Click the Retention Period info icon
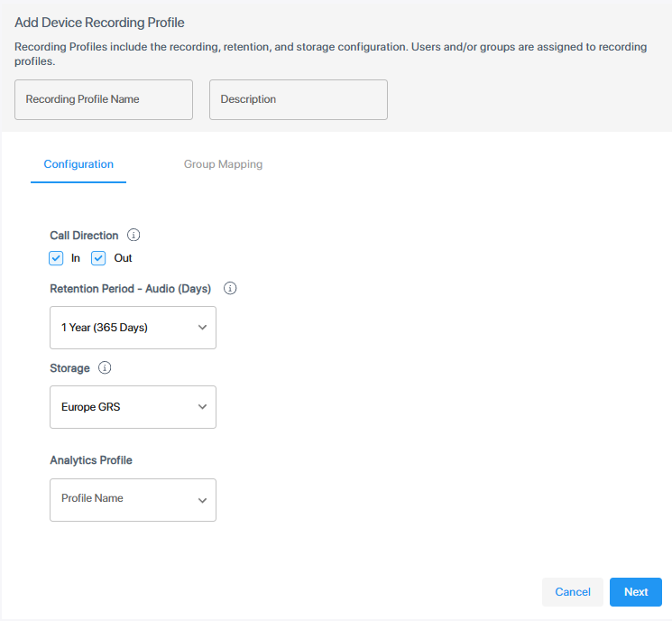Screen dimensions: 672x621 coord(230,289)
